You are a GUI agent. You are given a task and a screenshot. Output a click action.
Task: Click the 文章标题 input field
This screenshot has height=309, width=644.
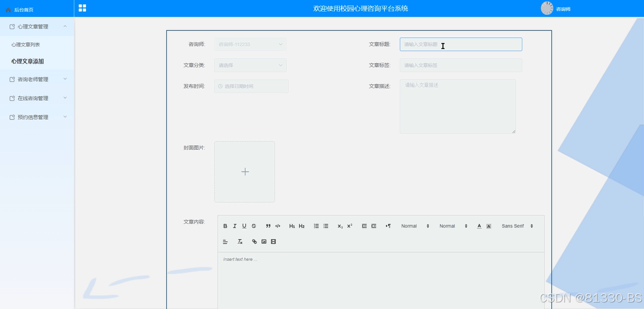pyautogui.click(x=461, y=44)
